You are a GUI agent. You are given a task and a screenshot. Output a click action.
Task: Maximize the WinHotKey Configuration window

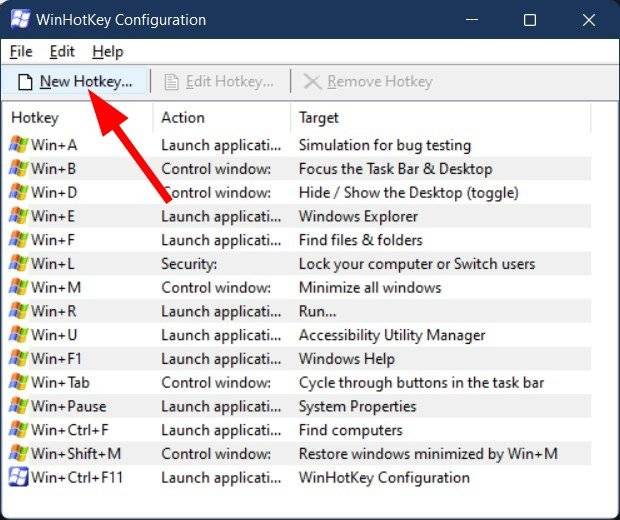pyautogui.click(x=530, y=20)
